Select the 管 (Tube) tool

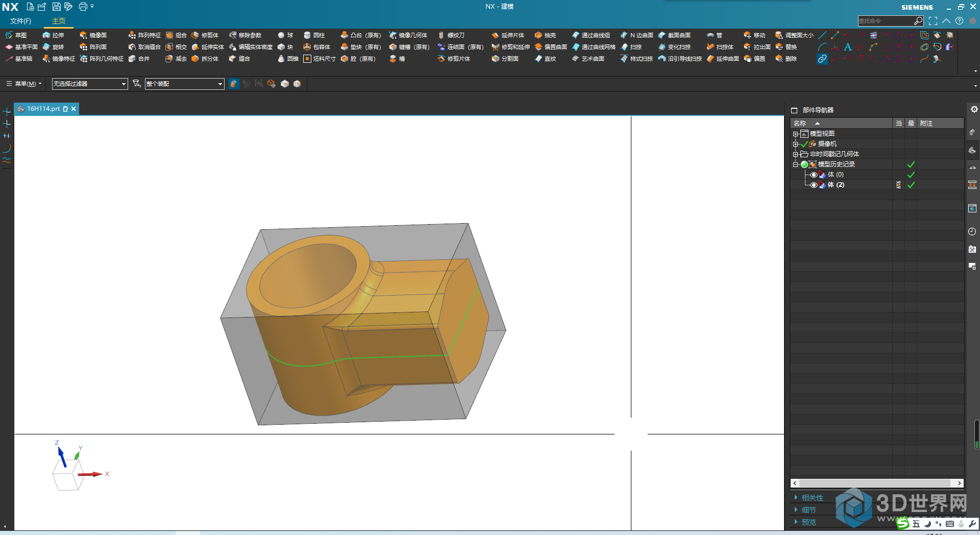[x=714, y=35]
